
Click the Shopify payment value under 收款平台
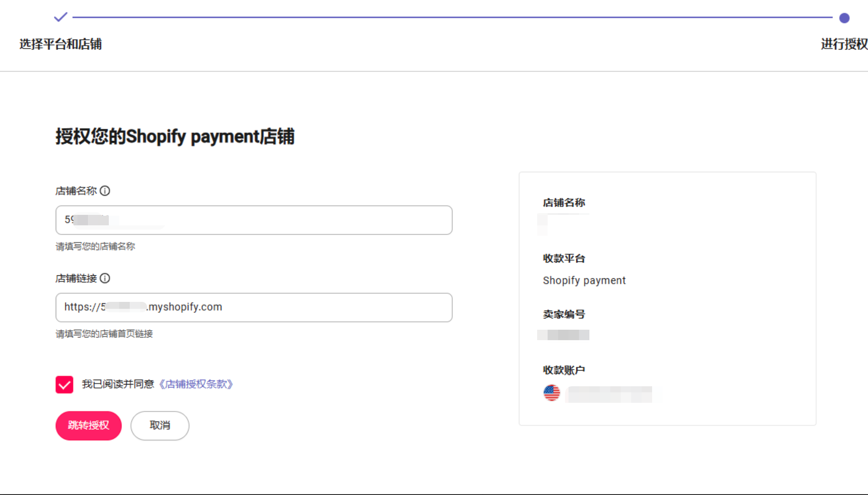click(x=584, y=281)
